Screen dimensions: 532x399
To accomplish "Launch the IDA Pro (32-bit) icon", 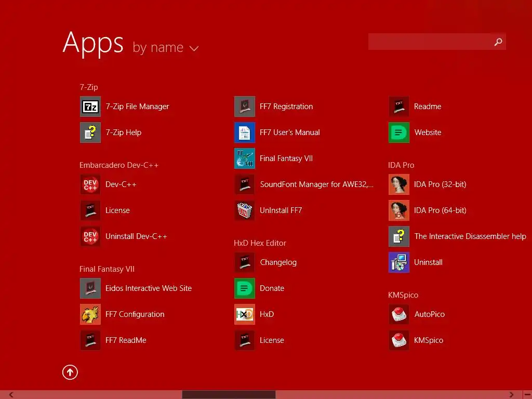I will pyautogui.click(x=399, y=184).
